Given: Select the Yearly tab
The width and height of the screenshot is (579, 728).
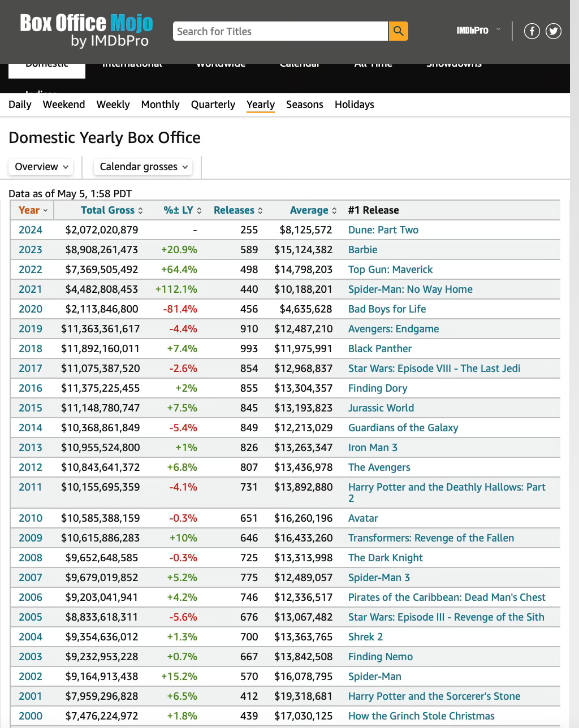Looking at the screenshot, I should [261, 105].
